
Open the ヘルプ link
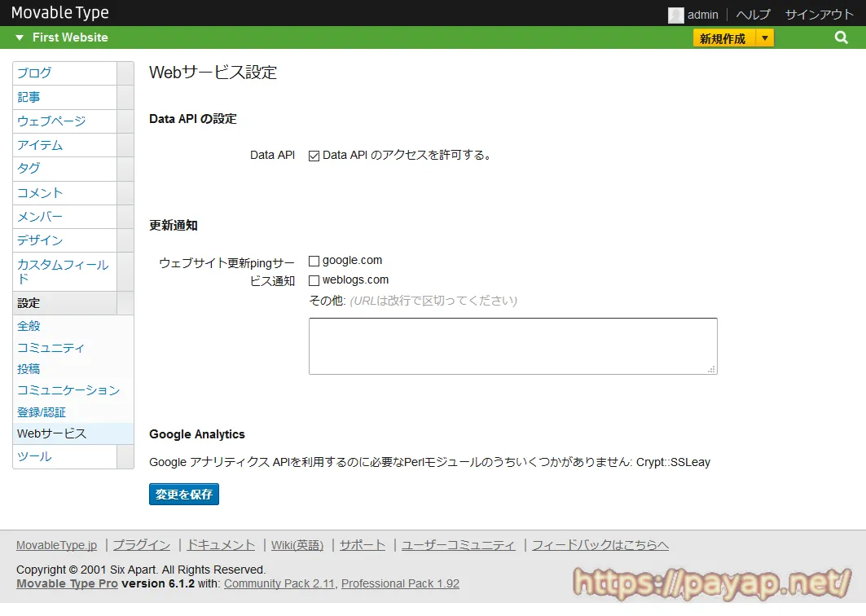pyautogui.click(x=753, y=15)
